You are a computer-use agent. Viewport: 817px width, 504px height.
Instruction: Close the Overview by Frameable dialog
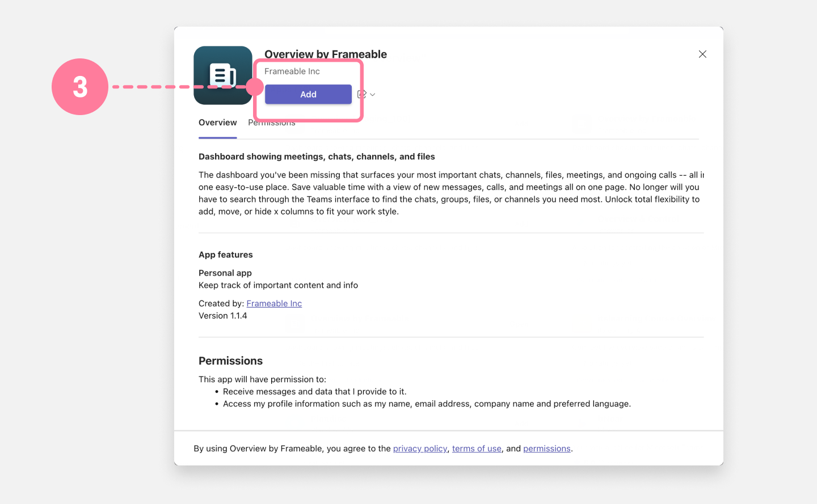tap(702, 54)
